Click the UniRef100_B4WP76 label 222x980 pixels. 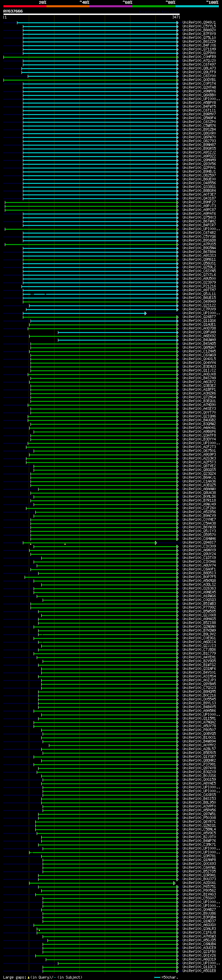coord(199,840)
